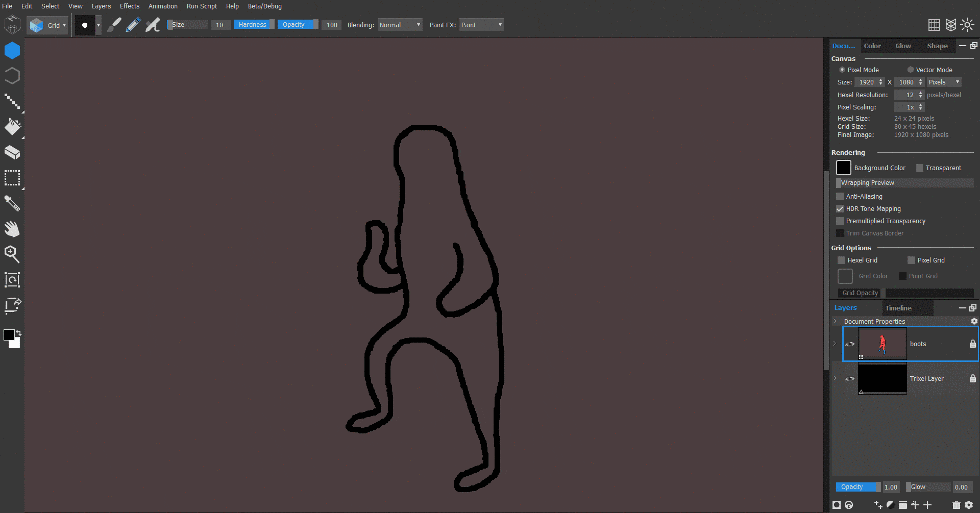Image resolution: width=980 pixels, height=513 pixels.
Task: Open the Blending mode dropdown
Action: (399, 24)
